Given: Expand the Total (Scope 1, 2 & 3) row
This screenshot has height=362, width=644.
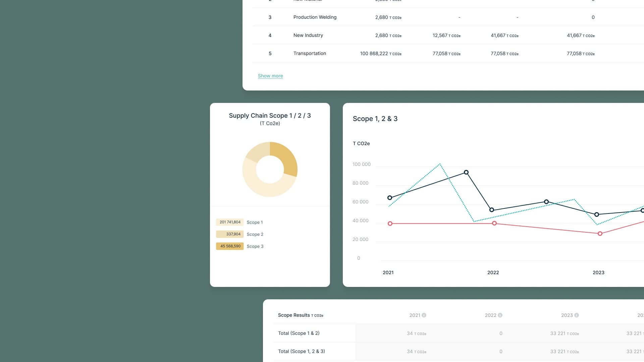Looking at the screenshot, I should pyautogui.click(x=301, y=351).
